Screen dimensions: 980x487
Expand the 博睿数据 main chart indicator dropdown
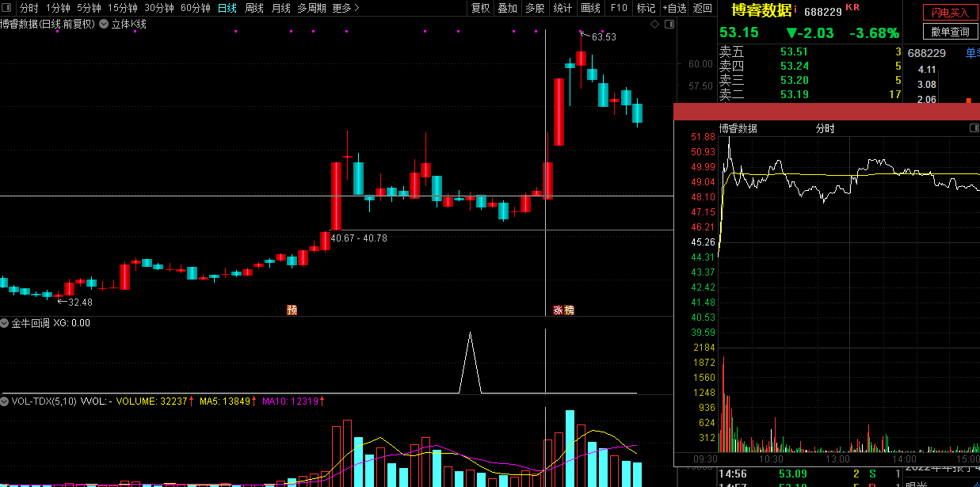point(103,25)
